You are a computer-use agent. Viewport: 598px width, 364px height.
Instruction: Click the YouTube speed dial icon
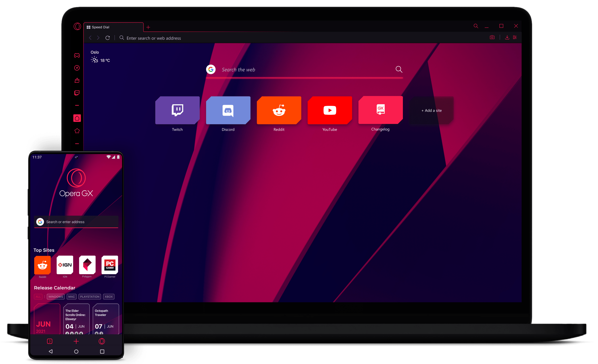330,110
